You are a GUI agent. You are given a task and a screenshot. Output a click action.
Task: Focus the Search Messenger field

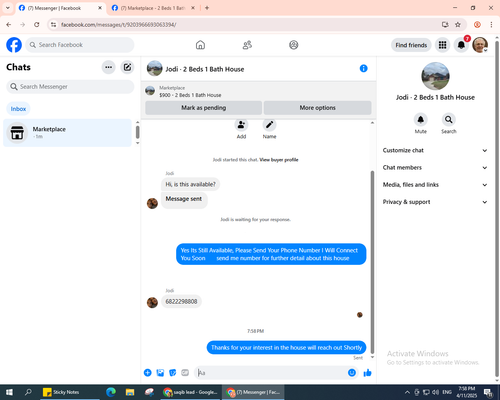[70, 87]
